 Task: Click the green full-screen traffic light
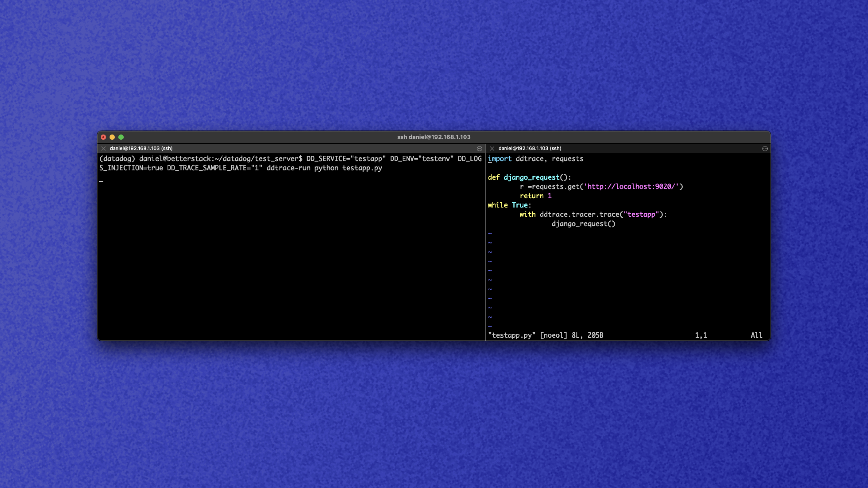click(121, 137)
